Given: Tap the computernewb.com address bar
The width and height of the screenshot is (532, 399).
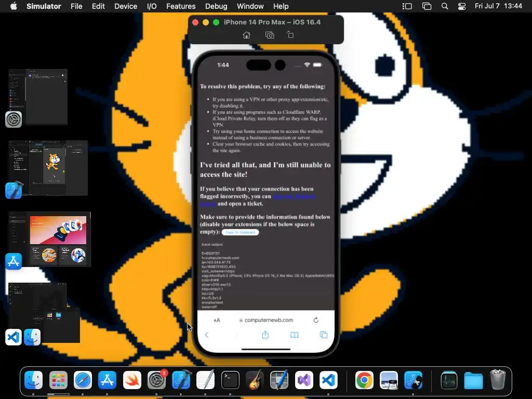Looking at the screenshot, I should 267,320.
